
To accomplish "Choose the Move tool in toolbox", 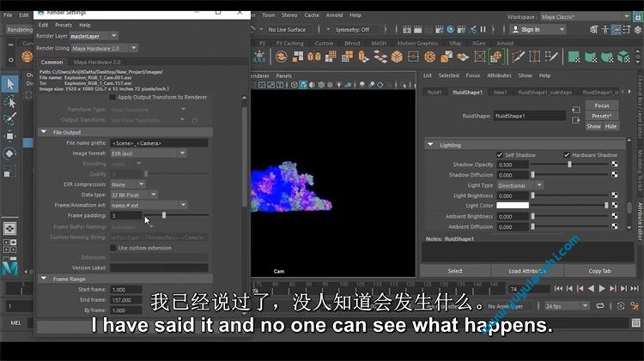I will coord(9,135).
